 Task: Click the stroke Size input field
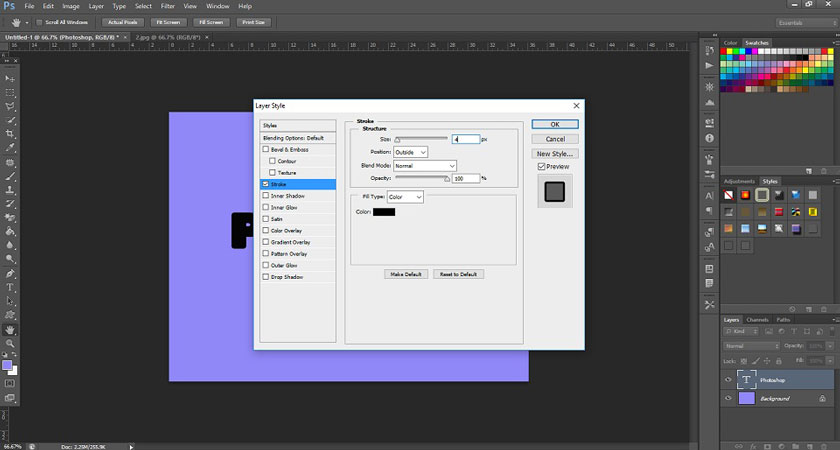click(x=466, y=139)
